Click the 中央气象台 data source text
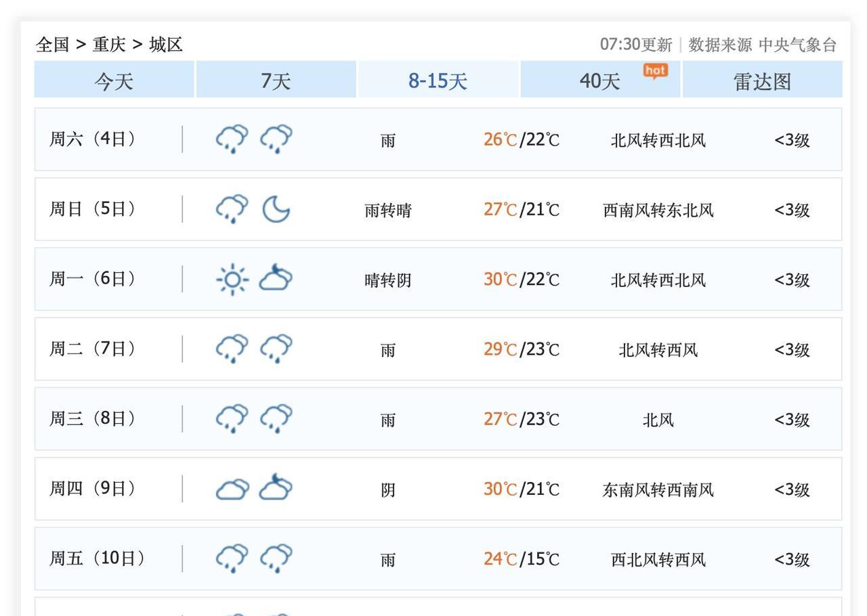The height and width of the screenshot is (616, 867). coord(797,45)
